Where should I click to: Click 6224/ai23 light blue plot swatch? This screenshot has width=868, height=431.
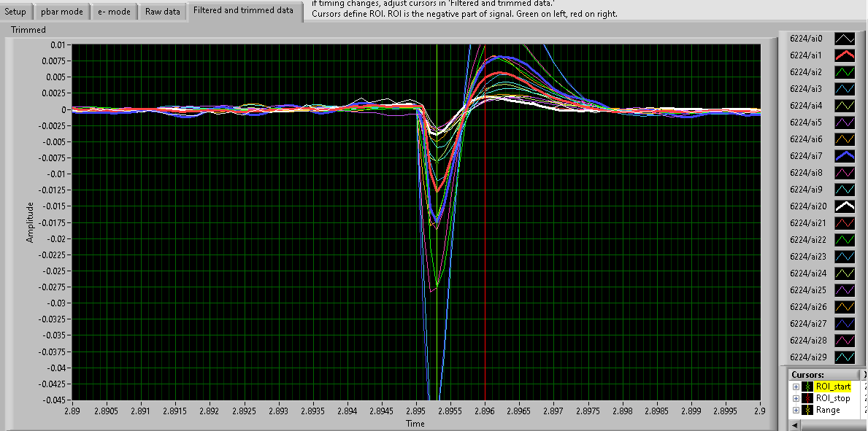coord(845,256)
